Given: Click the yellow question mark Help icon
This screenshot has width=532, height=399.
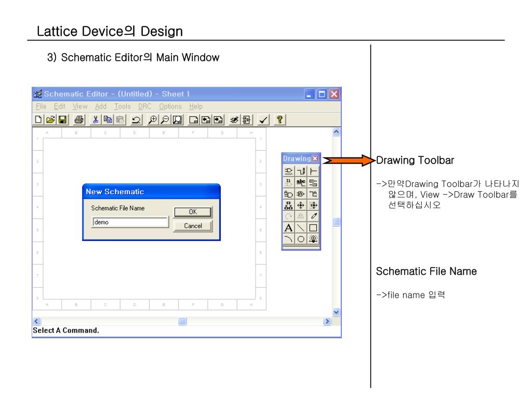Looking at the screenshot, I should [280, 119].
